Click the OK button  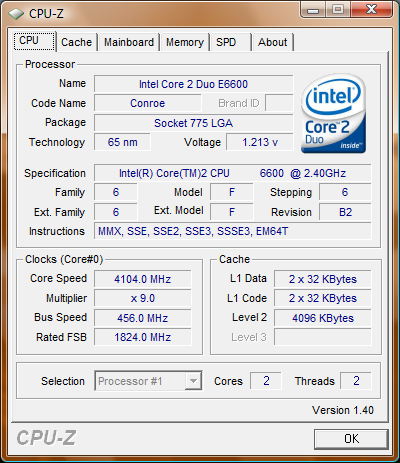(x=351, y=439)
